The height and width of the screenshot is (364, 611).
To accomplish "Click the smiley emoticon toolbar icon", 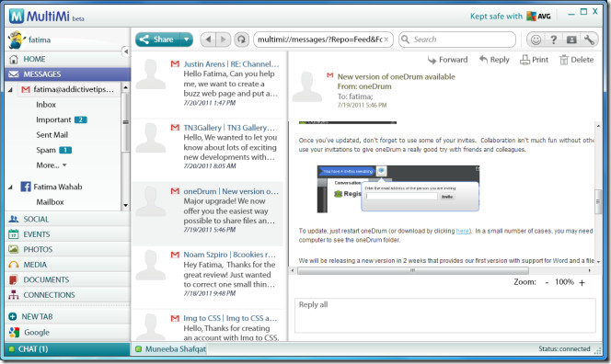I will click(536, 40).
